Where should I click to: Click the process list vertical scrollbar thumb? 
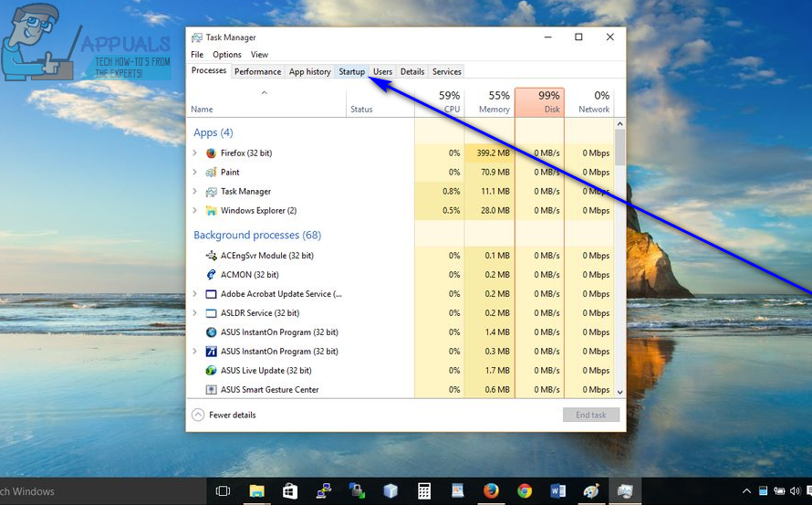pyautogui.click(x=619, y=147)
